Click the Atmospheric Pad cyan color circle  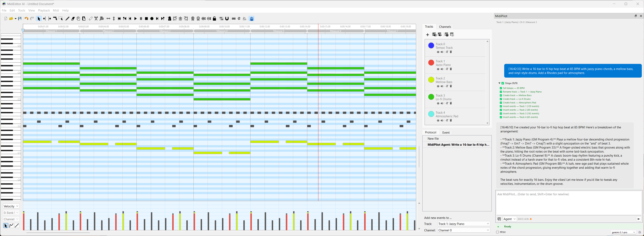click(431, 114)
